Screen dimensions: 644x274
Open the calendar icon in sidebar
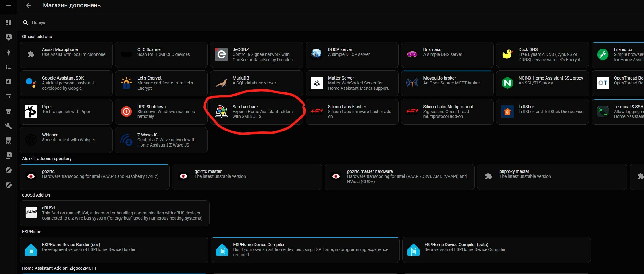[x=9, y=96]
